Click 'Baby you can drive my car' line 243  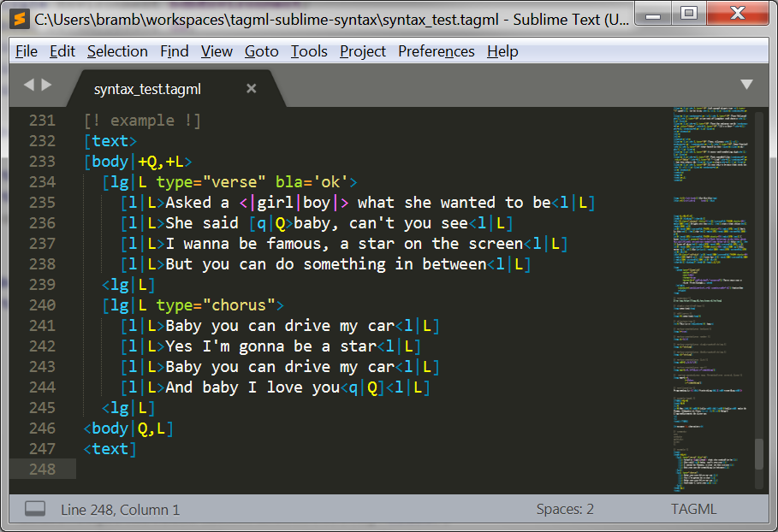280,367
